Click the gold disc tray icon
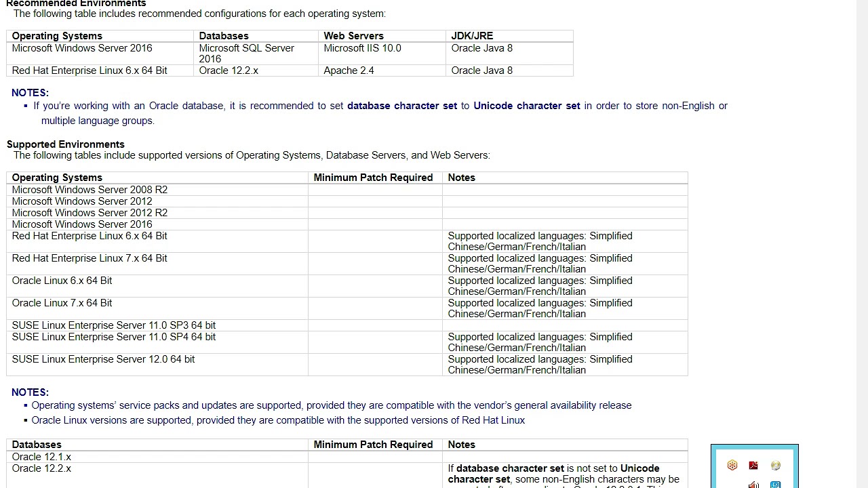Image resolution: width=868 pixels, height=488 pixels. [776, 466]
